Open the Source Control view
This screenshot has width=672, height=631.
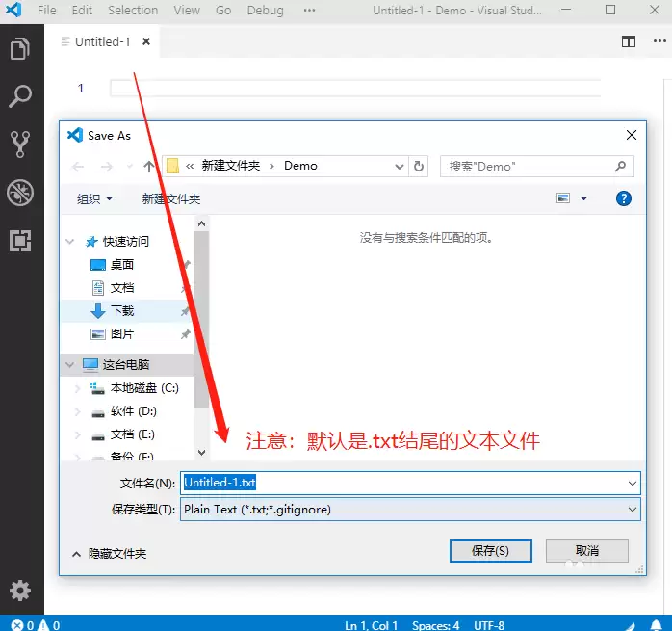click(x=20, y=145)
